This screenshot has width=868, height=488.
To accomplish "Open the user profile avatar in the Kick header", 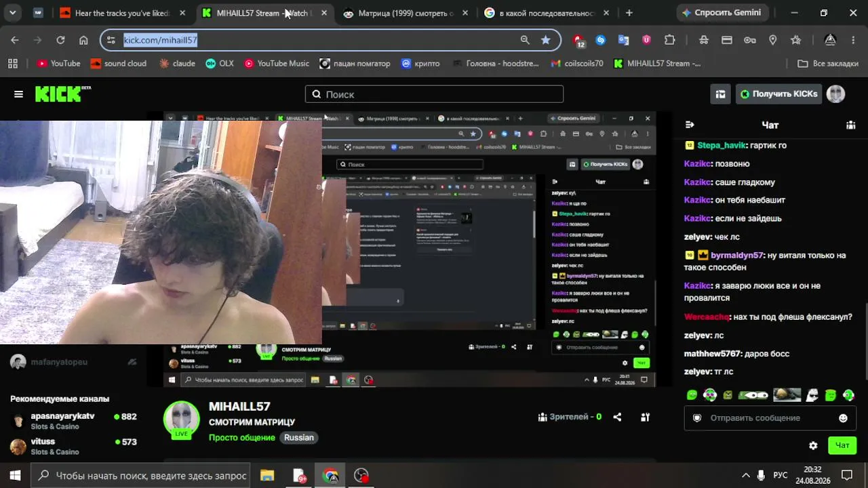I will click(x=835, y=94).
